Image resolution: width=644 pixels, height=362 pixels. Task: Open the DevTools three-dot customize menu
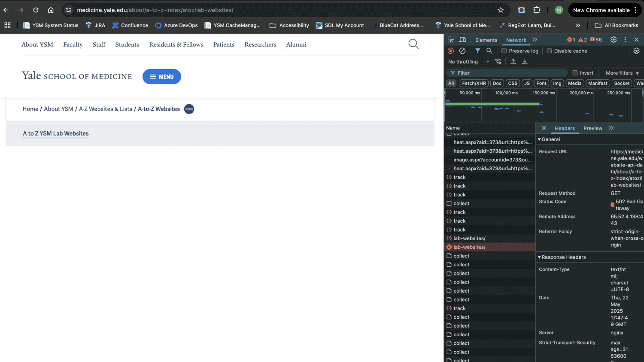pos(625,39)
